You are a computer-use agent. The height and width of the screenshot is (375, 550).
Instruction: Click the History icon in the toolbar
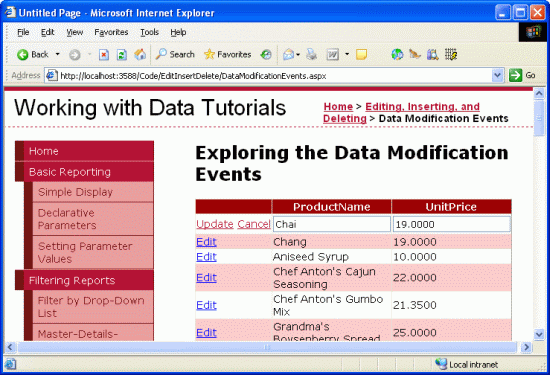[266, 54]
